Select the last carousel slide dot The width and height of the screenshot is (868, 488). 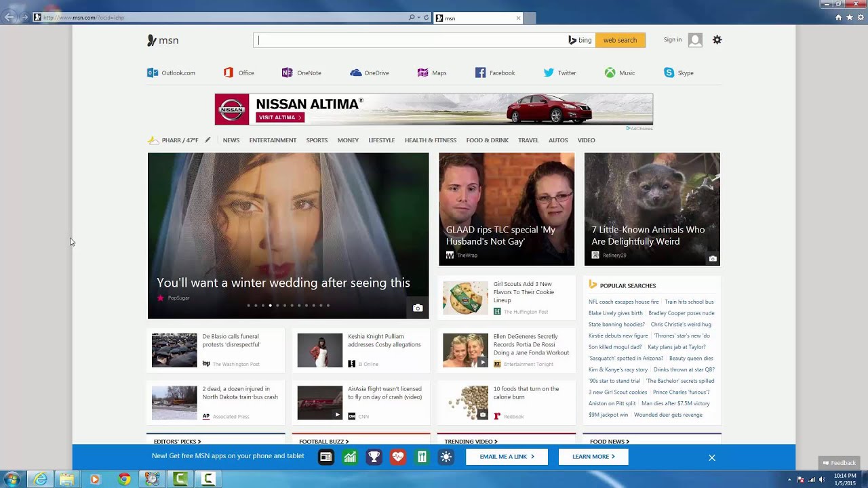(328, 306)
